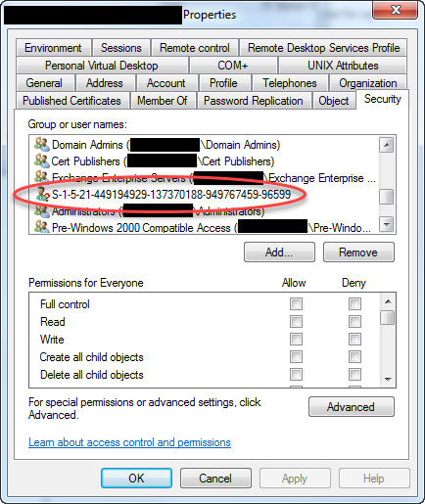
Task: Enable Allow for Create all child objects
Action: pos(296,357)
